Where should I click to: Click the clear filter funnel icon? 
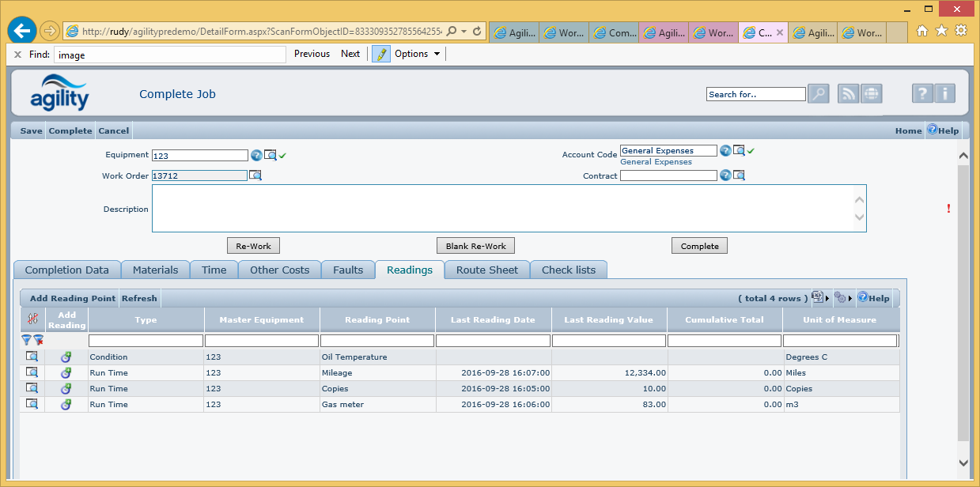point(37,340)
